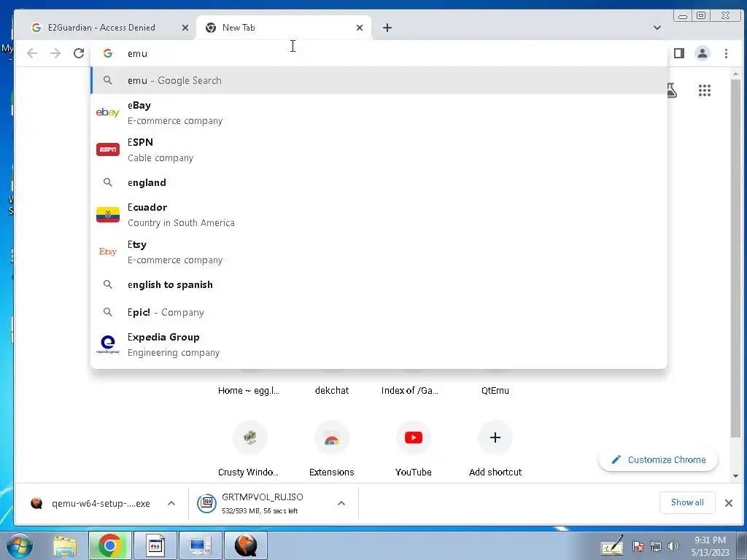The height and width of the screenshot is (560, 747).
Task: Close the New Tab tab
Action: pos(360,28)
